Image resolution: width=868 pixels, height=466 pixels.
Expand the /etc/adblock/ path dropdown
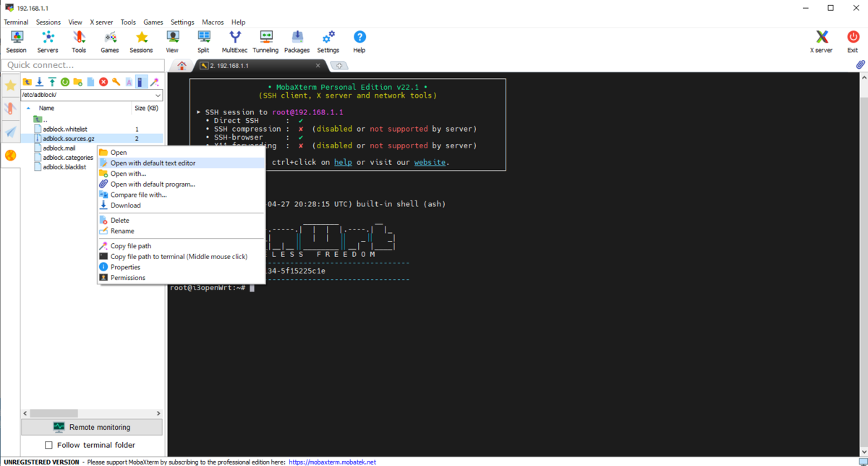coord(158,95)
